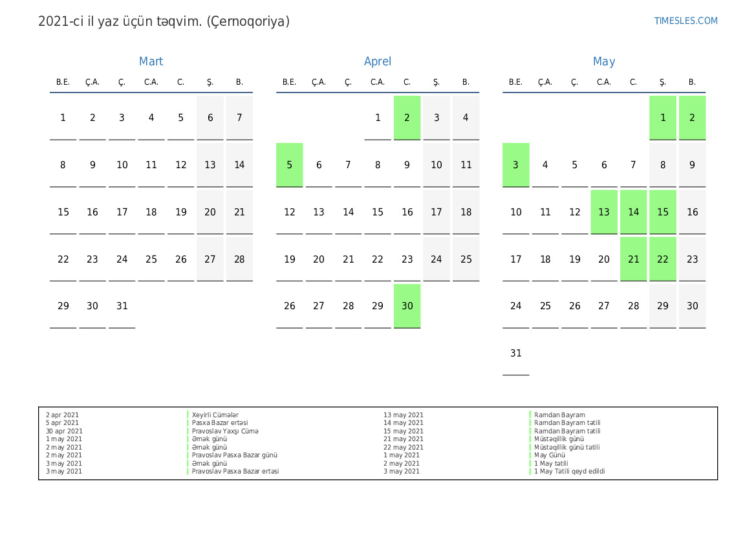Select highlighted April 5 holiday cell

290,165
